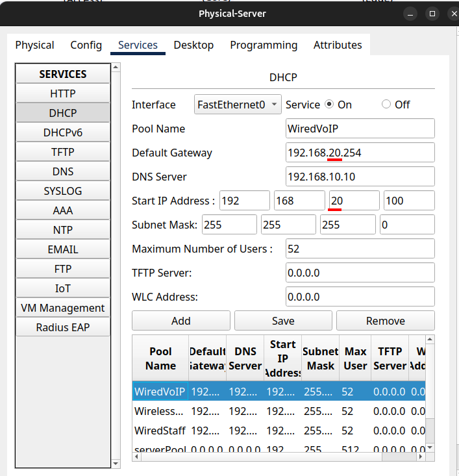Image resolution: width=459 pixels, height=476 pixels.
Task: Edit Maximum Number of Users field
Action: [360, 248]
